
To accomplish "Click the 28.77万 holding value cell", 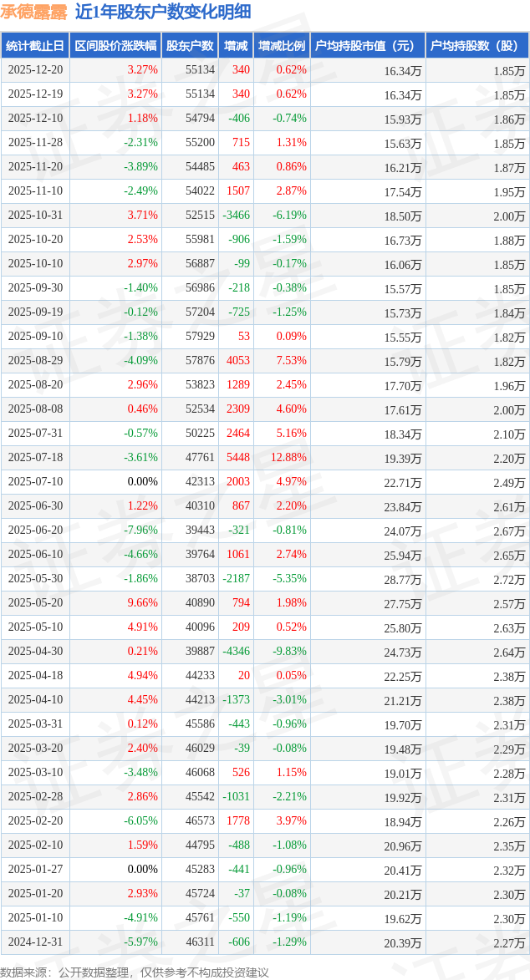I will [x=403, y=579].
